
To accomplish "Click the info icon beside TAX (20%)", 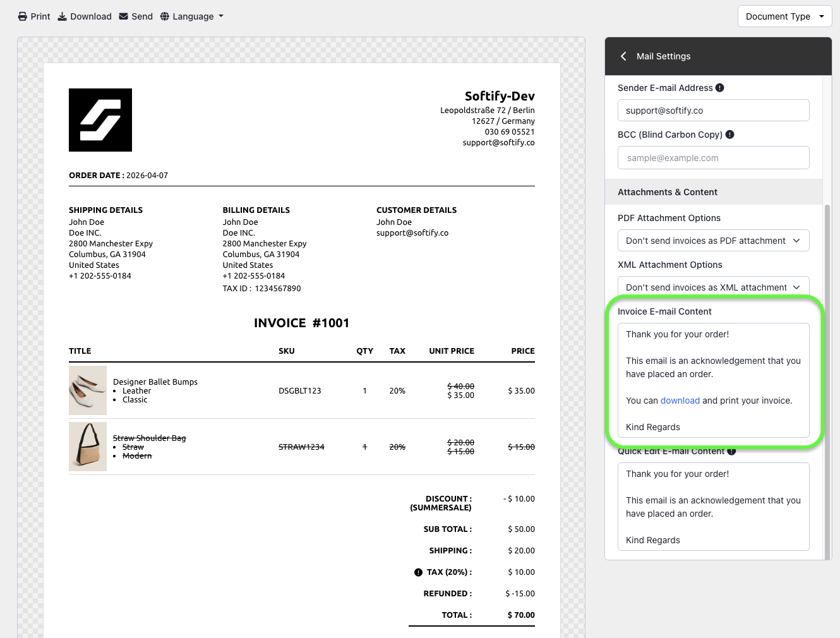I will (418, 572).
